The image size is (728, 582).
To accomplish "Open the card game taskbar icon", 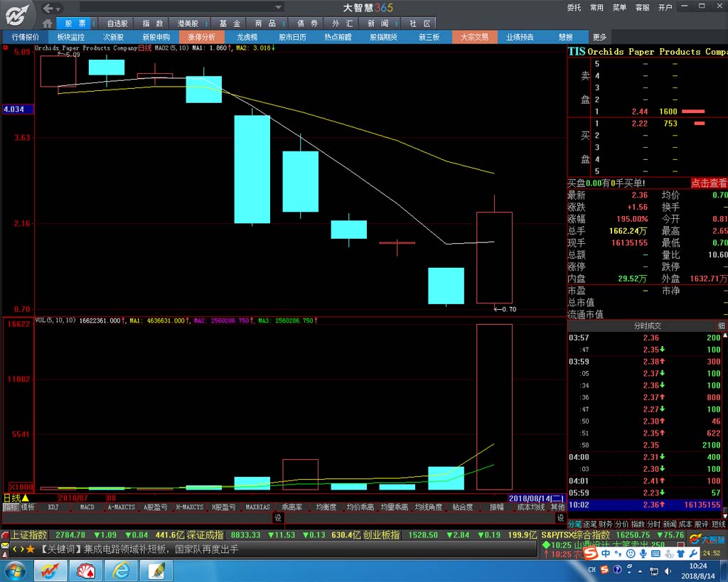I will [x=86, y=571].
